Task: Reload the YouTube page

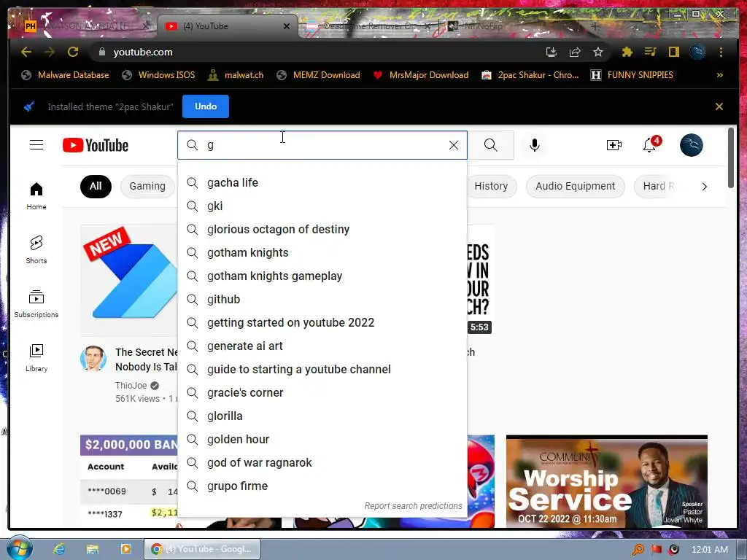Action: coord(73,52)
